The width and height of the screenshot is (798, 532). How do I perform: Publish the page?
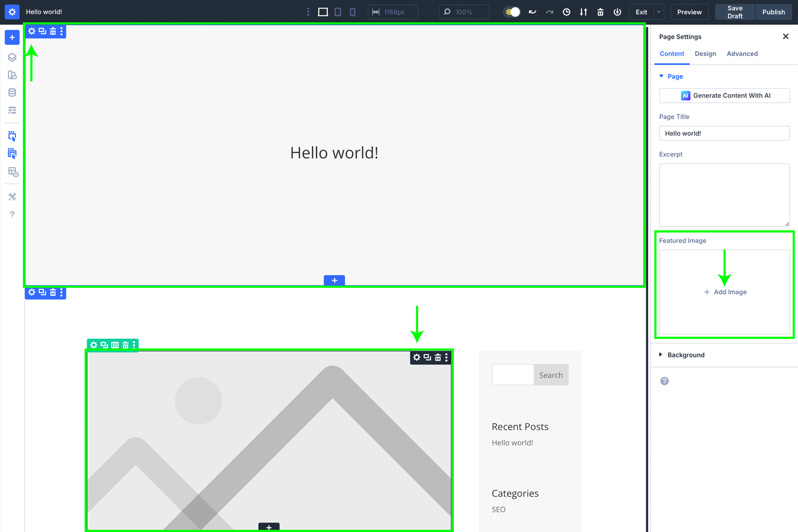[774, 12]
